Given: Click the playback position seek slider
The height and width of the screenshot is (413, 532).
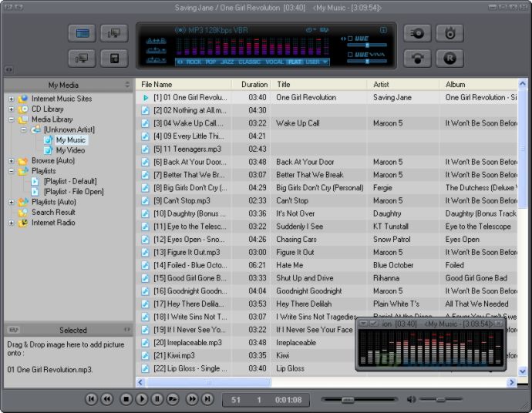Looking at the screenshot, I should (359, 399).
